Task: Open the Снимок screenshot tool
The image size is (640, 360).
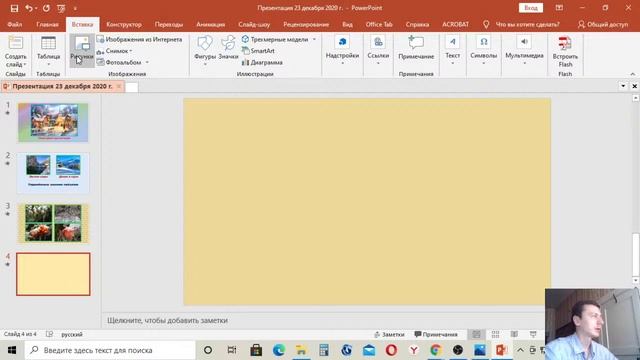Action: pos(114,51)
